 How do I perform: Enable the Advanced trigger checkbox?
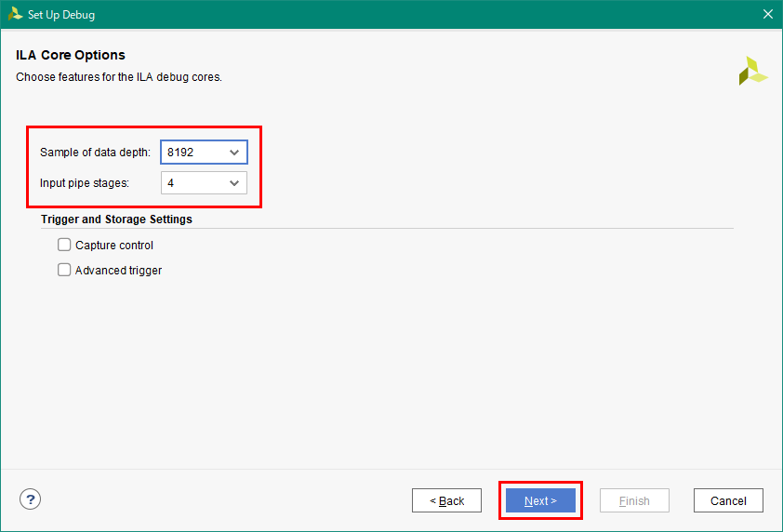64,270
